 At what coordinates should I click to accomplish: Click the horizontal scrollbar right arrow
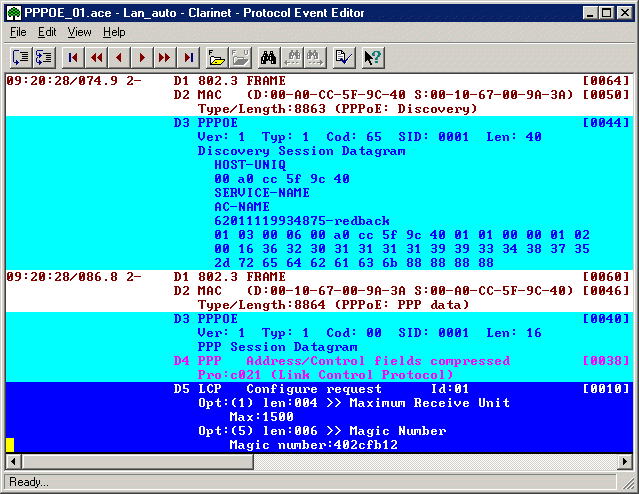[625, 461]
